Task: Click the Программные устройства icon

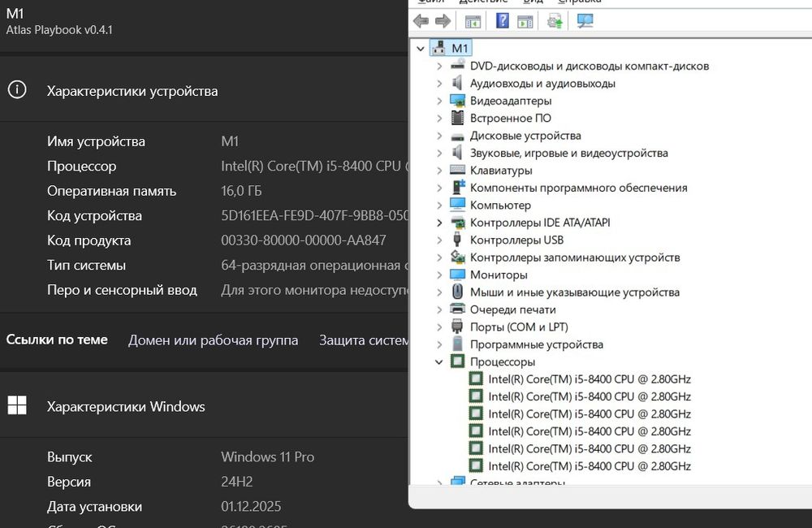Action: point(457,344)
